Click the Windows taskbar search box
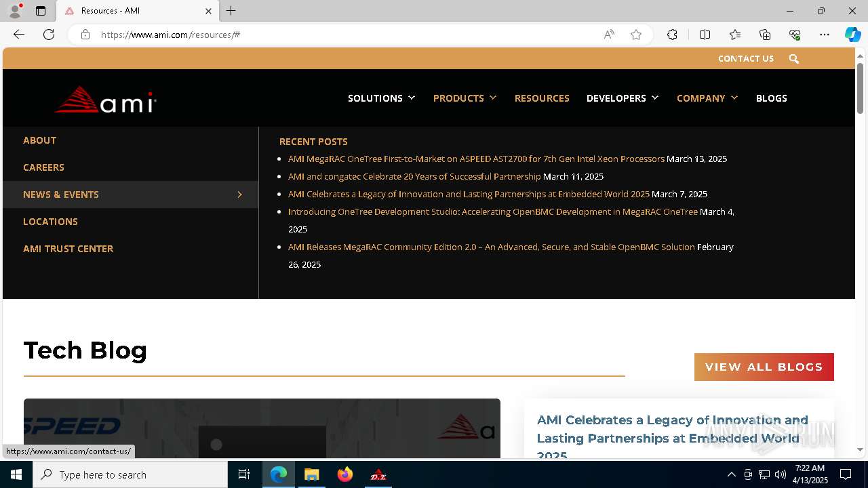The width and height of the screenshot is (868, 488). click(x=130, y=474)
